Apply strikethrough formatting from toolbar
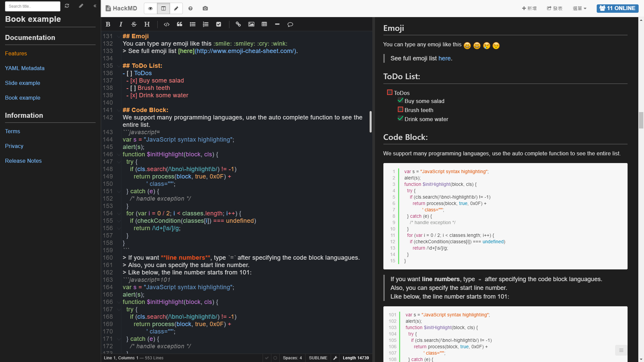 pos(134,24)
